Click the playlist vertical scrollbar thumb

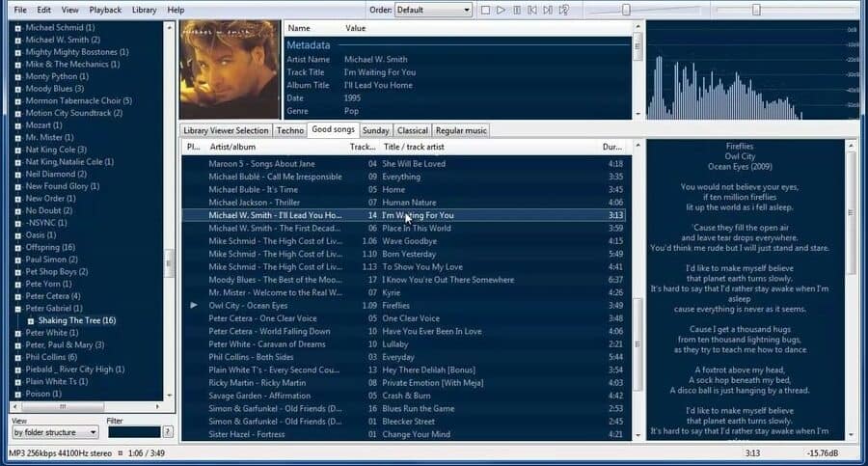(637, 344)
